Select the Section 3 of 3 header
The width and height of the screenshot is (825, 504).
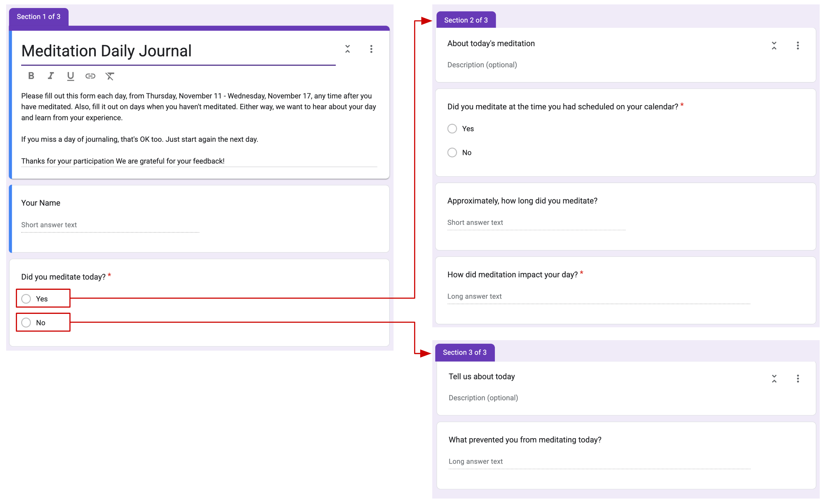point(465,352)
